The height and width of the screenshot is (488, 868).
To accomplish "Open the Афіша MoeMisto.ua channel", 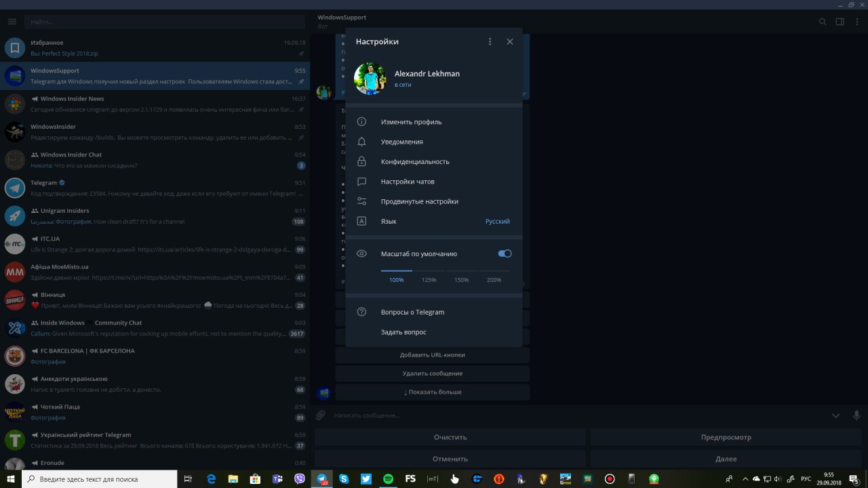I will (x=155, y=272).
